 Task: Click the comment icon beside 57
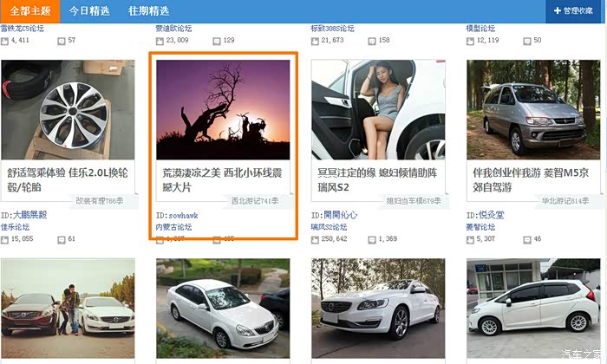(x=62, y=41)
